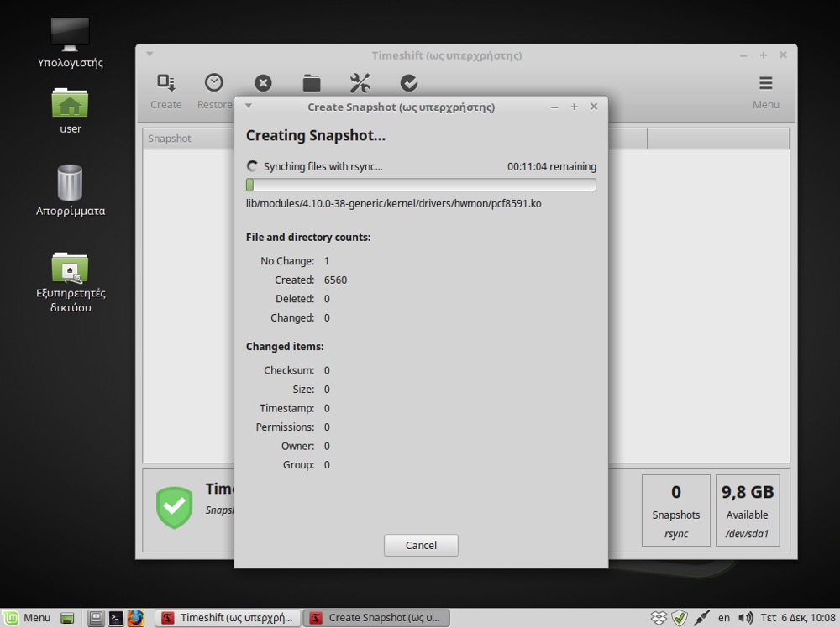Open the Settings wrench icon in Timeshift toolbar
Screen dimensions: 840x628
point(360,83)
